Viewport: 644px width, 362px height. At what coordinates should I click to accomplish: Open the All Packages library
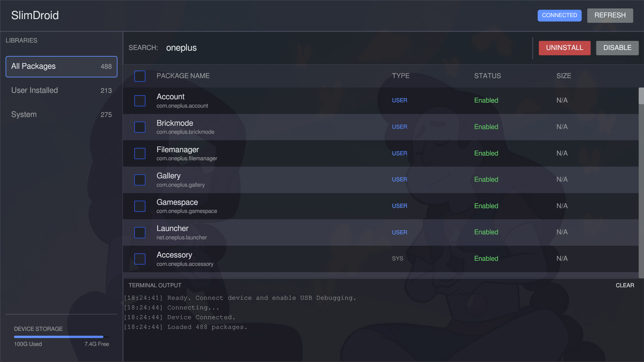point(61,66)
